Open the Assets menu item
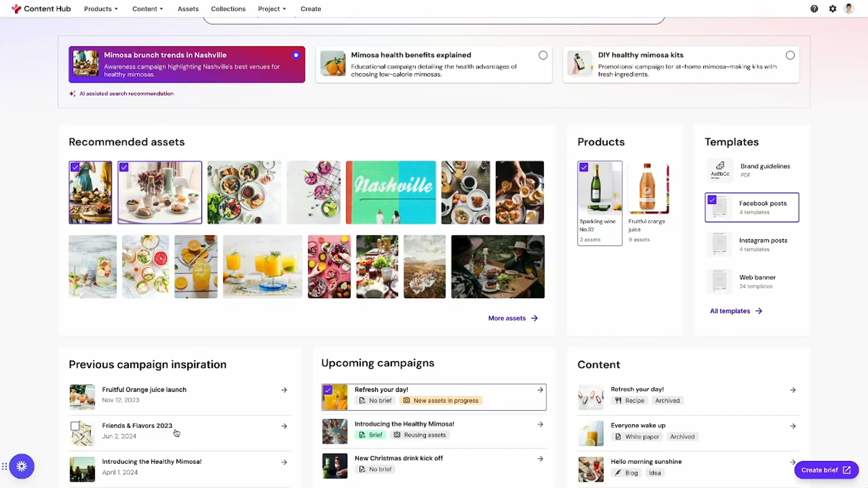The height and width of the screenshot is (488, 868). point(188,9)
